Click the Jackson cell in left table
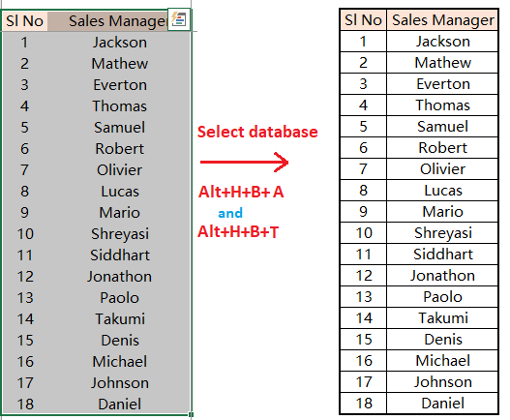Screen dimensions: 510x420 pyautogui.click(x=120, y=43)
